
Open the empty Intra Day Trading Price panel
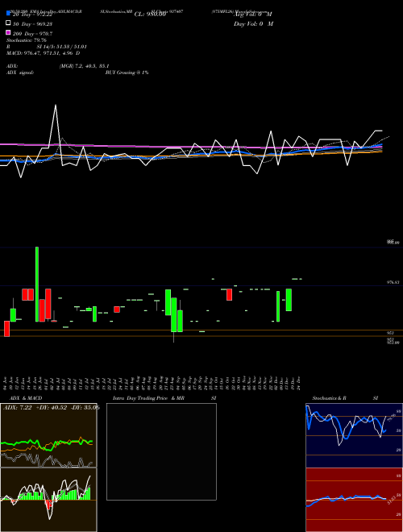click(x=161, y=451)
